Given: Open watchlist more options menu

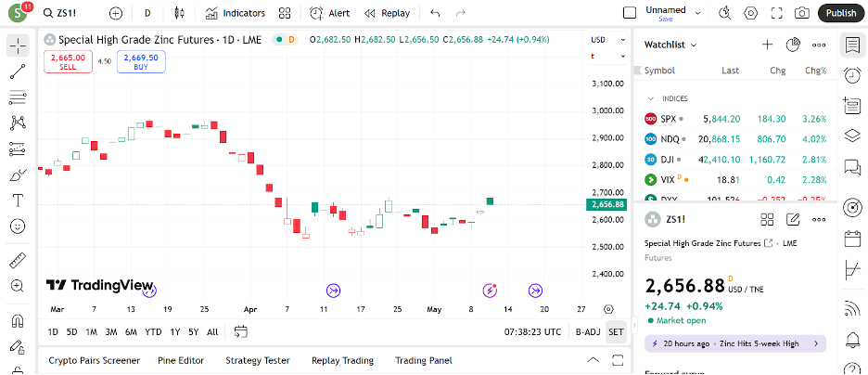Looking at the screenshot, I should coord(819,45).
